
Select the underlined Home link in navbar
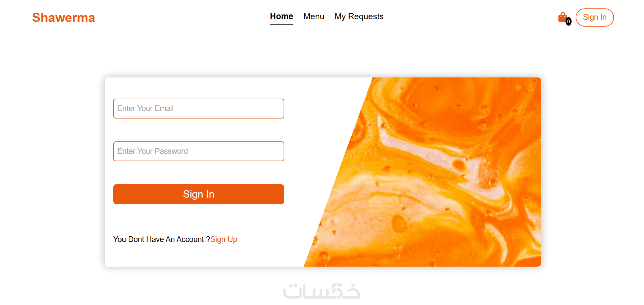(282, 16)
